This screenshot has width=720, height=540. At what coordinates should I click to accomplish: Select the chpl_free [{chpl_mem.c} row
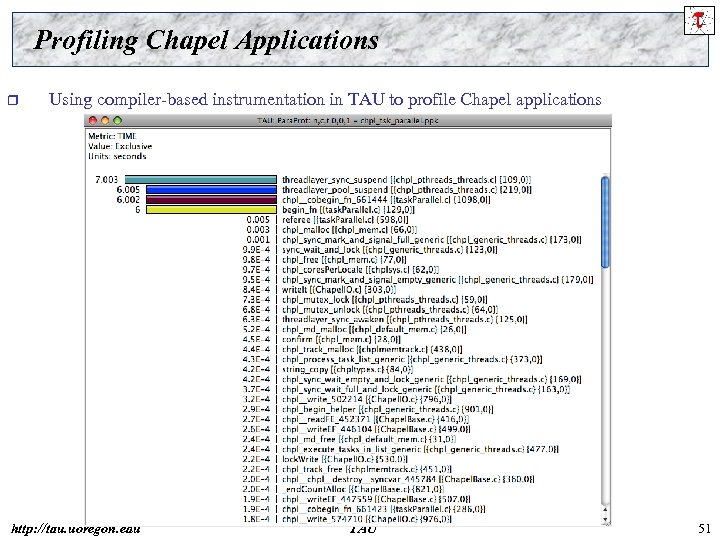click(x=344, y=260)
